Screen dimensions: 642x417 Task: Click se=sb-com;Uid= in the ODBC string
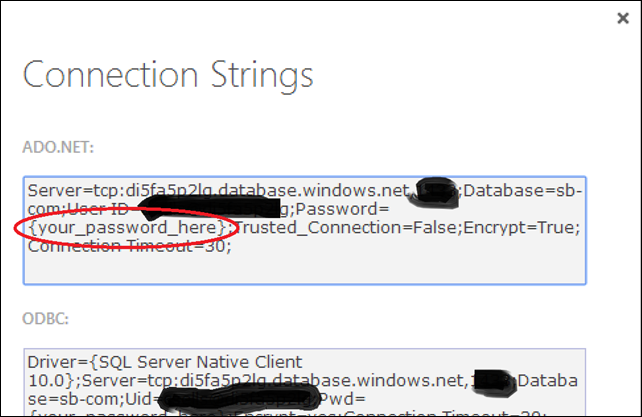(x=93, y=399)
